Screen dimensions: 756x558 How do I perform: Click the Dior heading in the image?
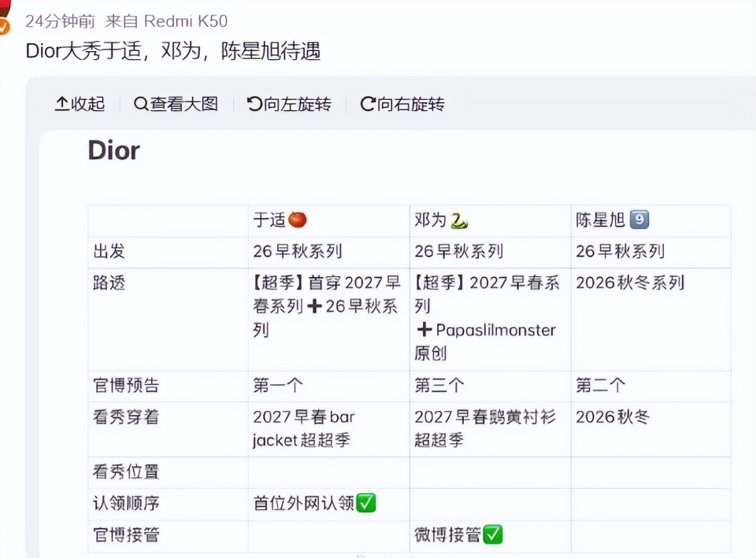click(113, 150)
